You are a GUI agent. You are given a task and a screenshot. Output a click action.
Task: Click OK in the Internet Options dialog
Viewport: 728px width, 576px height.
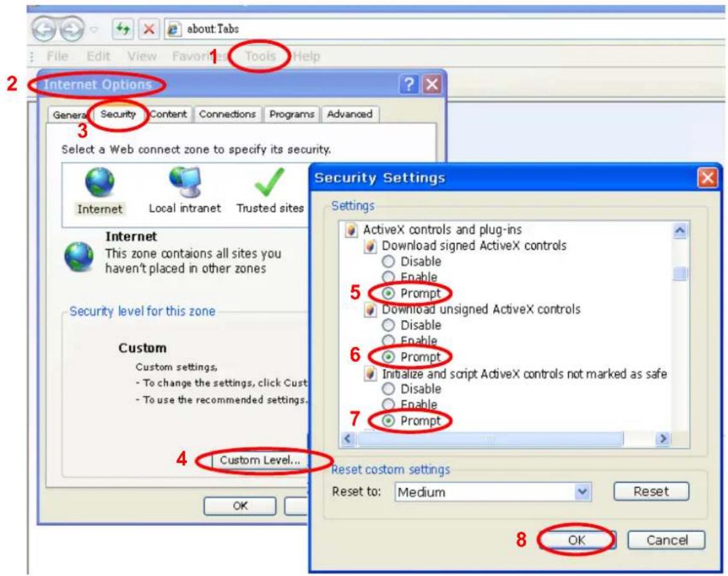click(x=240, y=506)
